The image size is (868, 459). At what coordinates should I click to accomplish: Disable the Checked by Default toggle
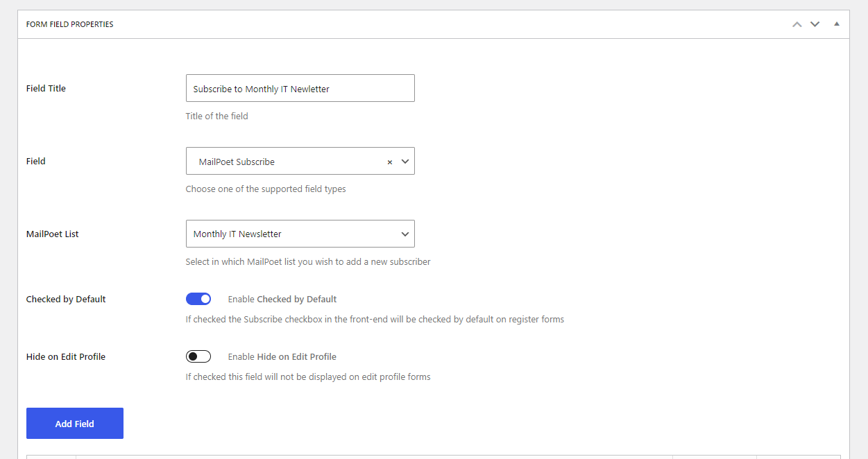[198, 299]
